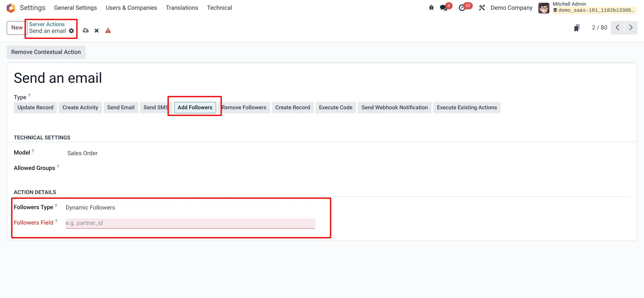This screenshot has width=644, height=298.
Task: Click the TECHNICAL SETTINGS section heading
Action: (x=42, y=138)
